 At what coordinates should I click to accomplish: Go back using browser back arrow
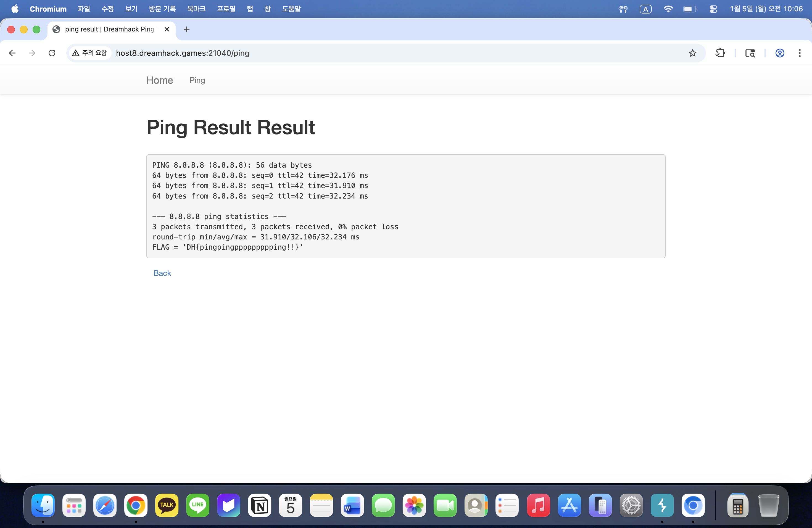(x=12, y=53)
